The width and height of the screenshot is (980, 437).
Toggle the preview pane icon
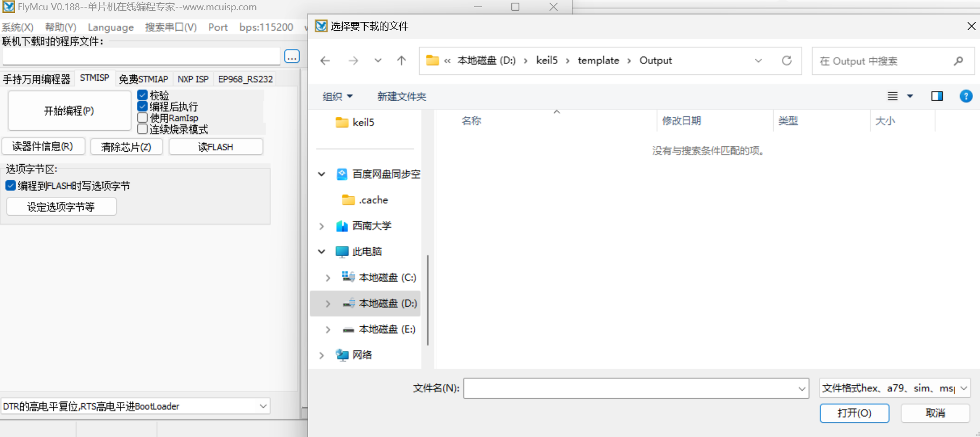(x=937, y=96)
